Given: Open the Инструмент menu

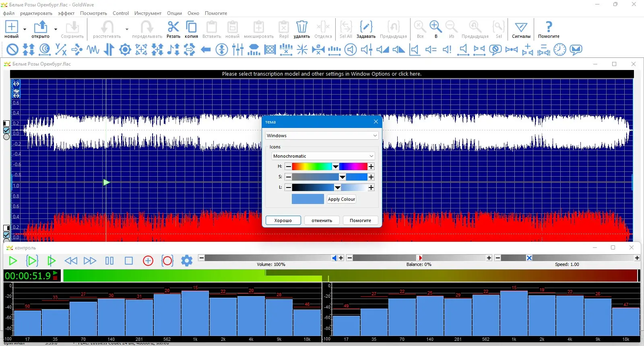Looking at the screenshot, I should pos(148,13).
